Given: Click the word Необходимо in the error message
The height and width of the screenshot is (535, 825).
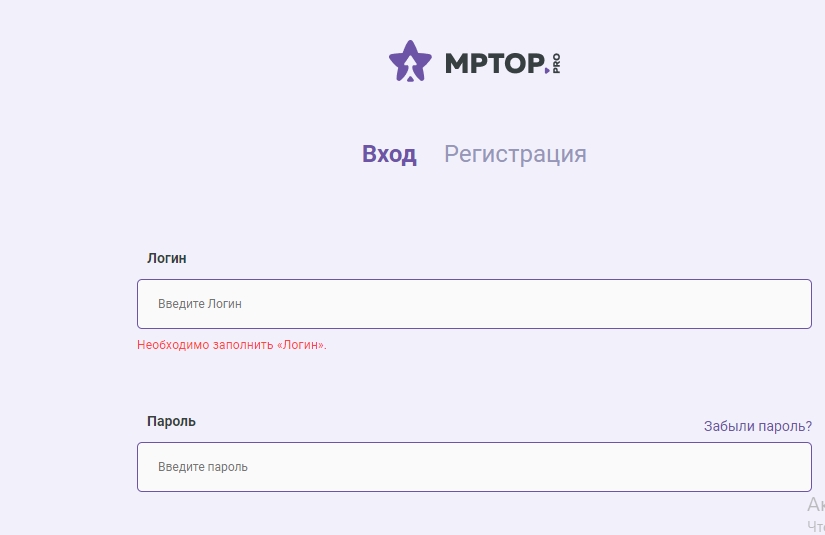Looking at the screenshot, I should pyautogui.click(x=169, y=345).
